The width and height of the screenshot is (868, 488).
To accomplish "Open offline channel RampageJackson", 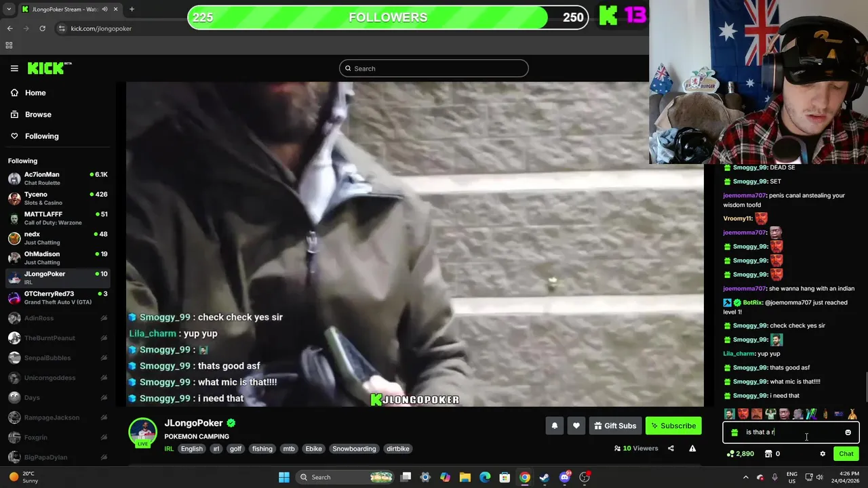I will (x=58, y=418).
